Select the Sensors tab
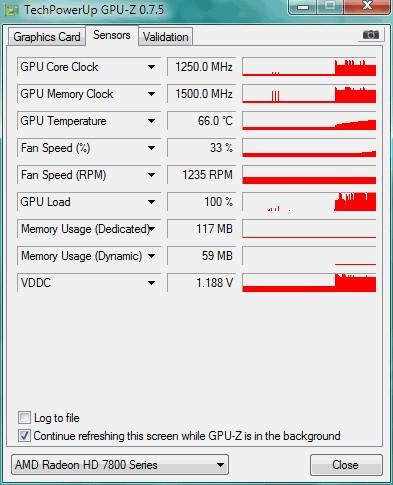 [x=112, y=35]
